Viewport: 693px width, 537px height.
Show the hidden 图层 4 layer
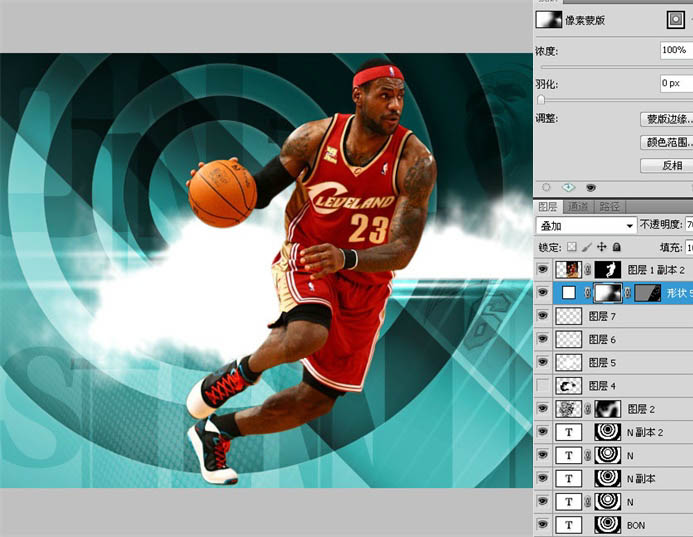tap(542, 386)
